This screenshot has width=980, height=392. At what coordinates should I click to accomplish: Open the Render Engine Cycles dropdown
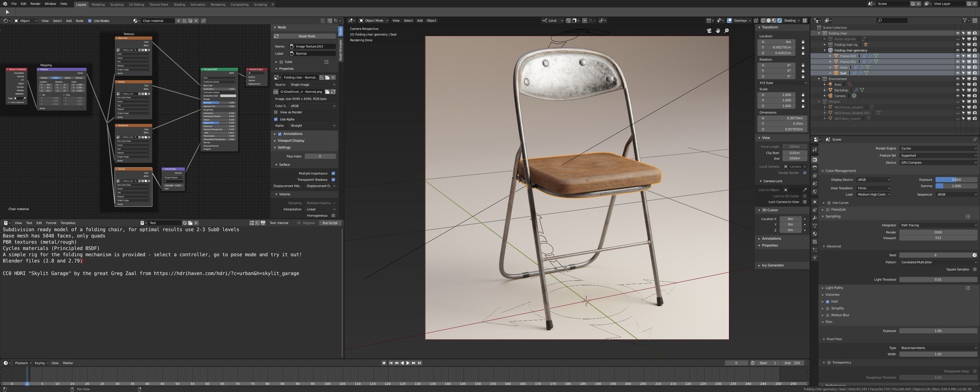938,148
